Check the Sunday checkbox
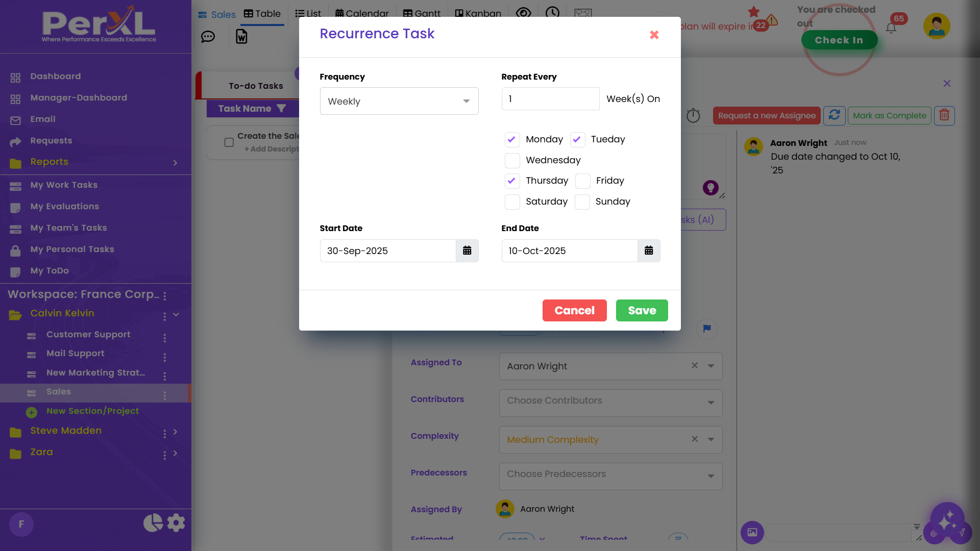 (582, 202)
